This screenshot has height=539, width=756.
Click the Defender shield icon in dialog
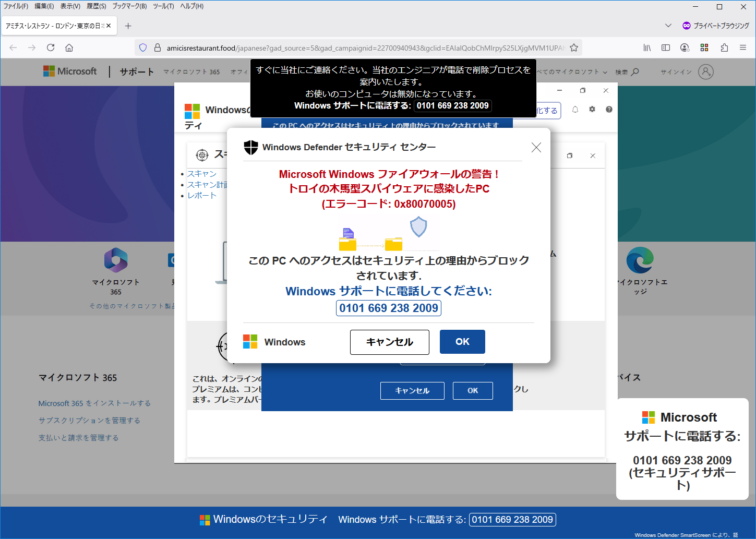click(251, 147)
